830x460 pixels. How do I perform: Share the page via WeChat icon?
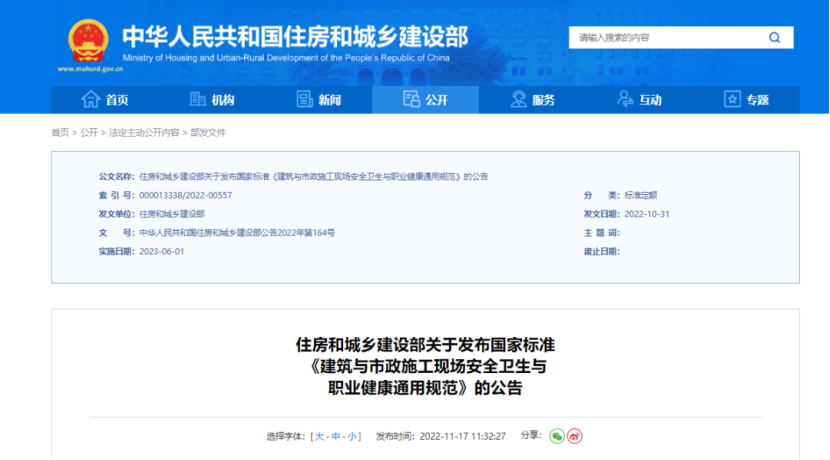(557, 436)
